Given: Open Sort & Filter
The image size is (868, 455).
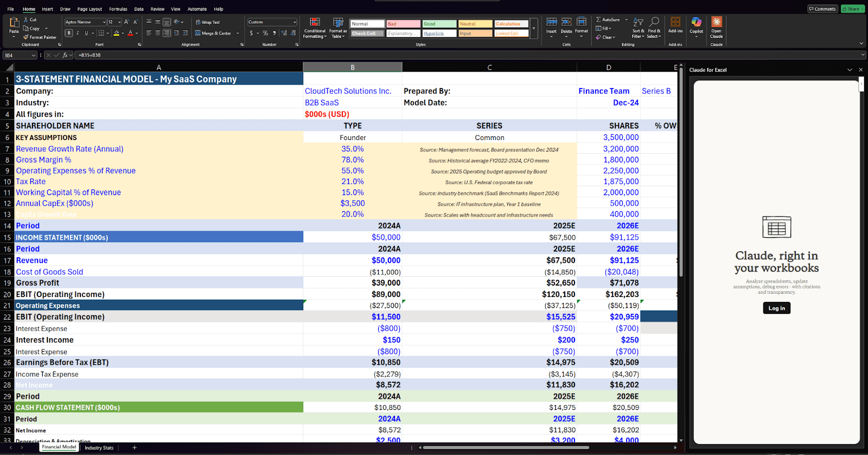Looking at the screenshot, I should (x=638, y=28).
